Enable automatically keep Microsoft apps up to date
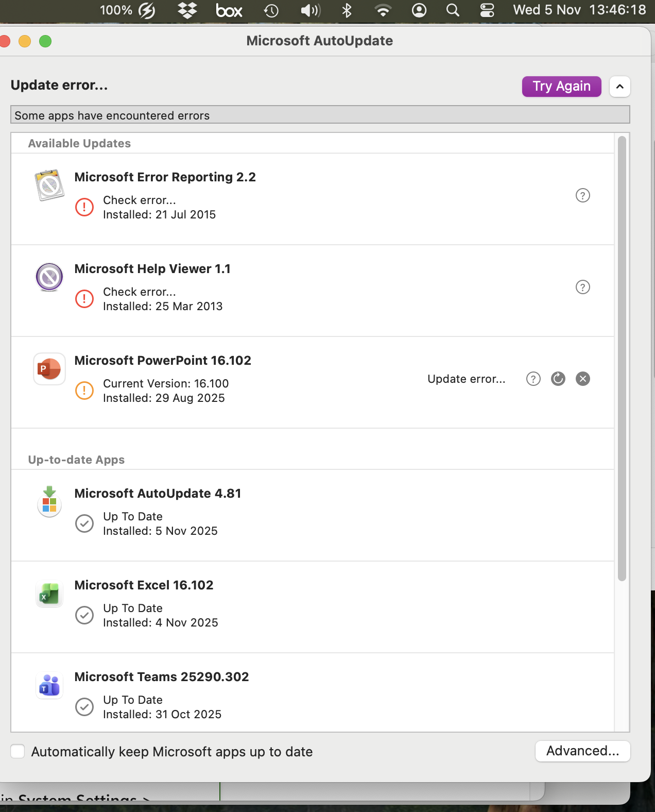The height and width of the screenshot is (812, 655). coord(18,751)
